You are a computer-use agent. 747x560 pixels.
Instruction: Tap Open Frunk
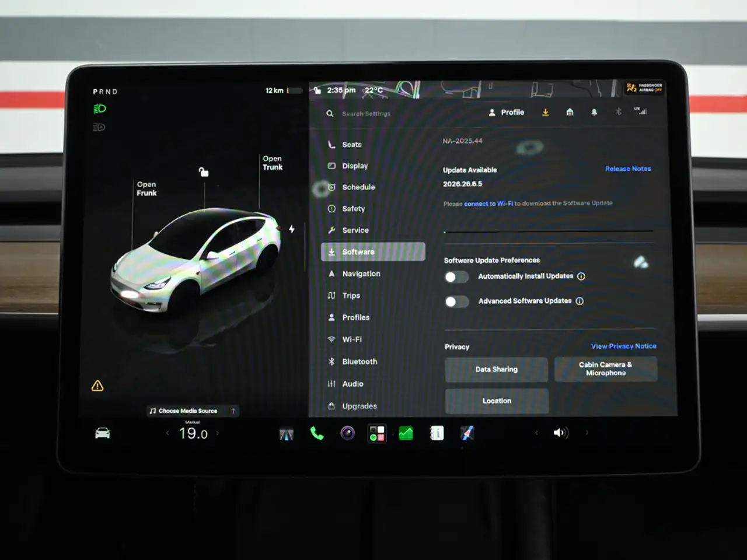[x=146, y=188]
